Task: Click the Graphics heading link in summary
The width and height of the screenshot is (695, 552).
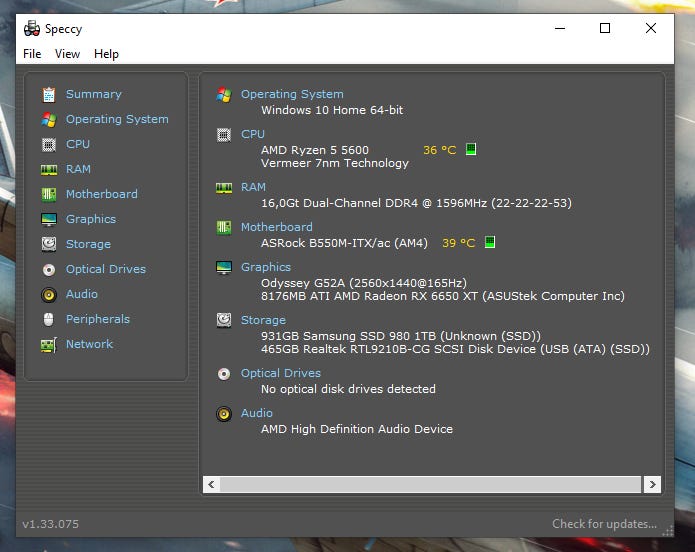Action: pos(266,267)
